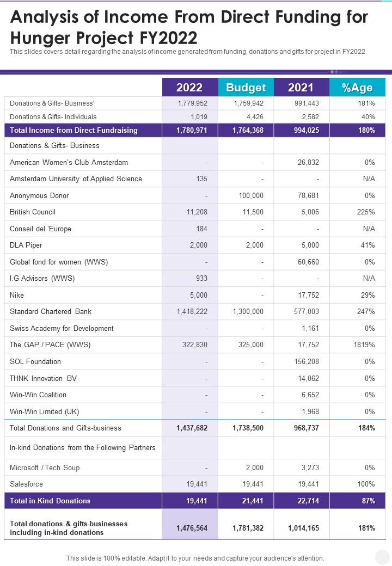Click the 26,832 value for American Women's Club

[308, 162]
